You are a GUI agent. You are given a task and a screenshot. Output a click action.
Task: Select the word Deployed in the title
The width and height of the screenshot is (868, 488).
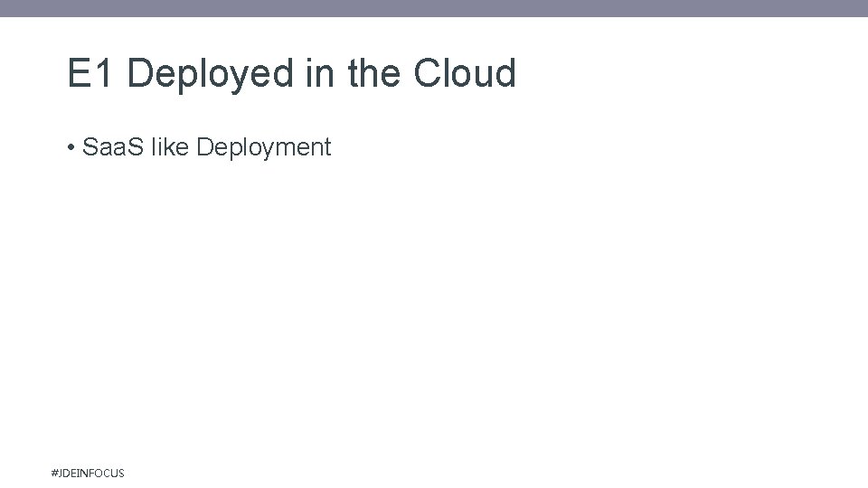click(211, 76)
